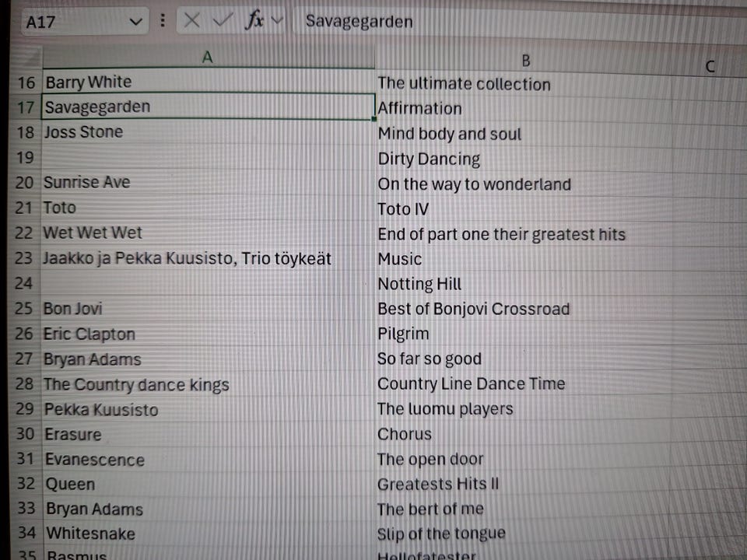Click Bryan Adams cell in row 33

click(209, 509)
